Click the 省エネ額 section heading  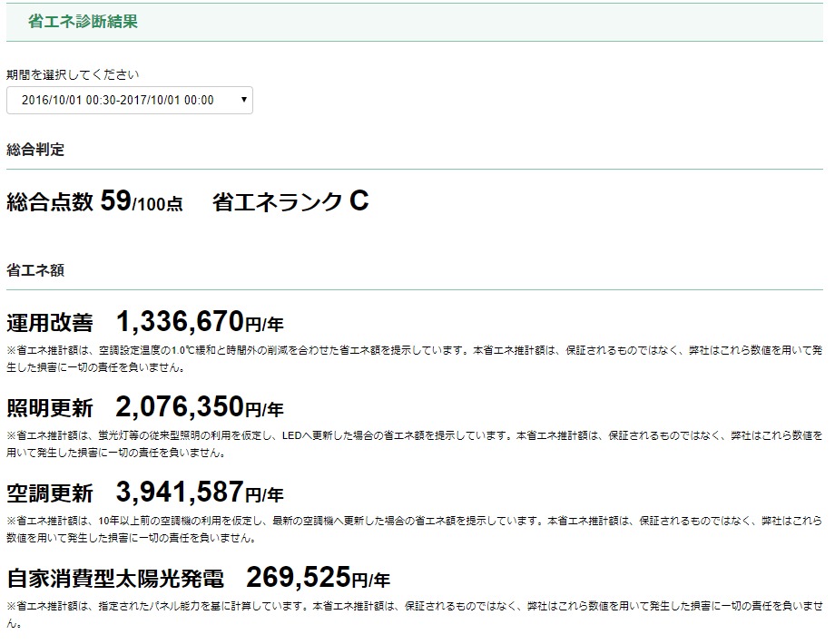coord(35,270)
